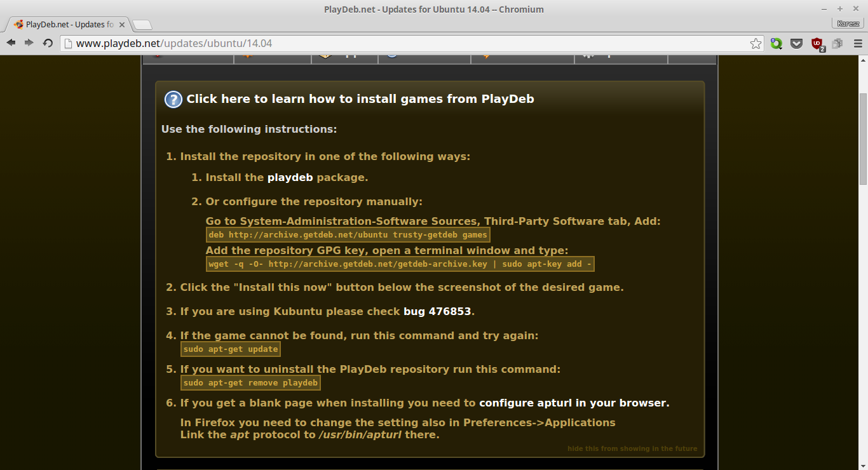868x470 pixels.
Task: Open the playdeb package link
Action: pyautogui.click(x=290, y=178)
